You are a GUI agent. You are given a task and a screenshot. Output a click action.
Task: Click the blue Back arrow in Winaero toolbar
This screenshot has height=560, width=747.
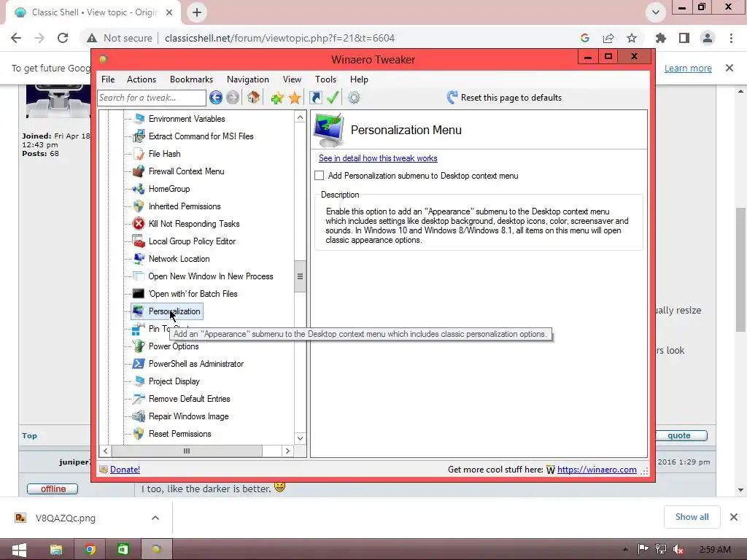pyautogui.click(x=216, y=98)
